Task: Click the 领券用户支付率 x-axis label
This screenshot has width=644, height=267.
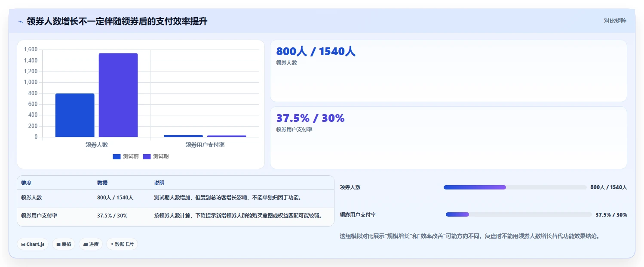Action: point(205,145)
